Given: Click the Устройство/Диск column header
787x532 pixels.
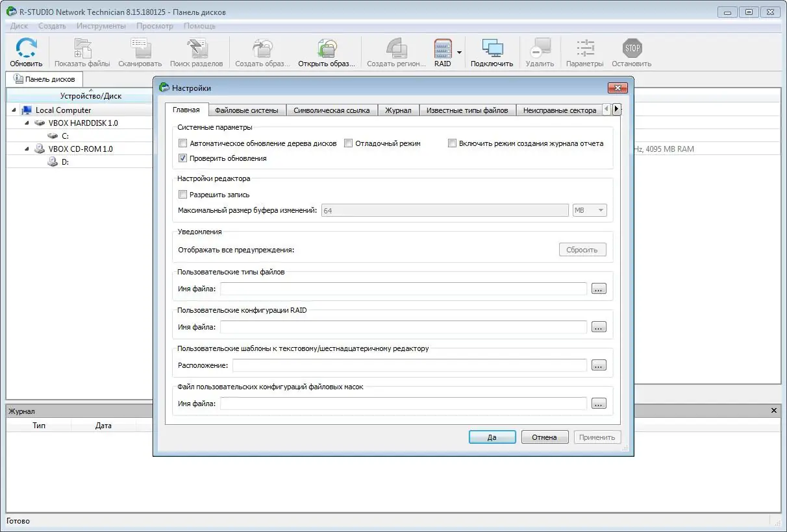Looking at the screenshot, I should coord(90,96).
